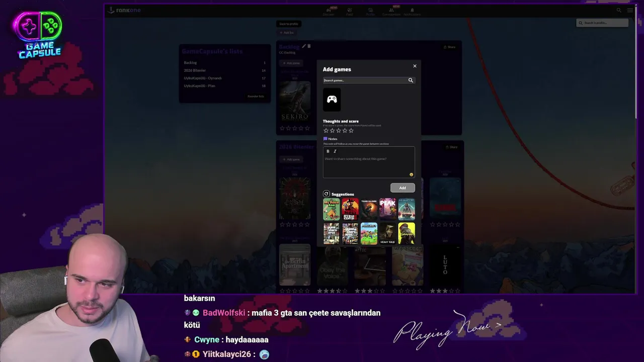Screen dimensions: 644x362
Task: Toggle italic formatting in Notes editor
Action: (x=335, y=151)
